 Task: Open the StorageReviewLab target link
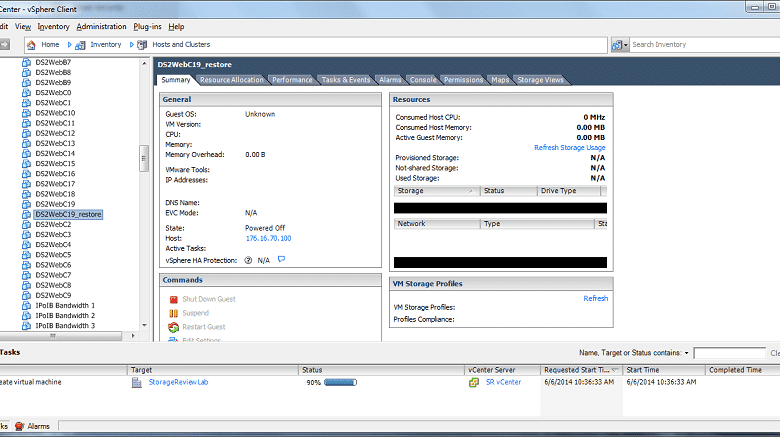(178, 382)
